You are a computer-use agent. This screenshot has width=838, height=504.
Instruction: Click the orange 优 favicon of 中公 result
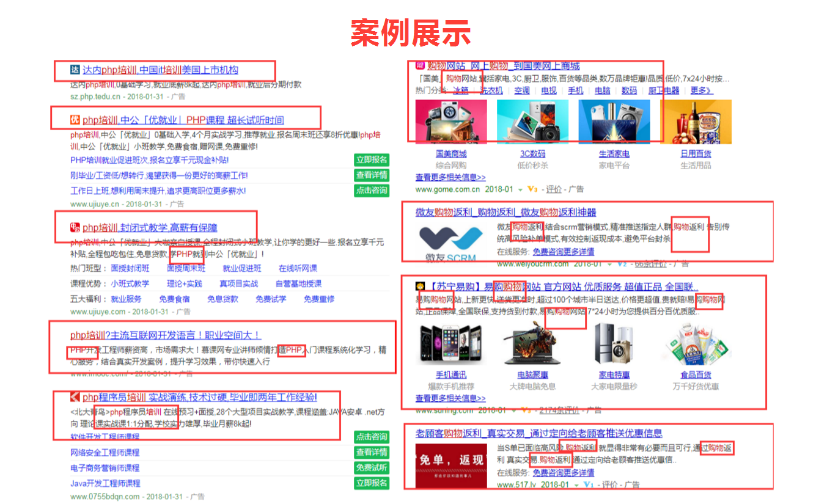(x=75, y=120)
